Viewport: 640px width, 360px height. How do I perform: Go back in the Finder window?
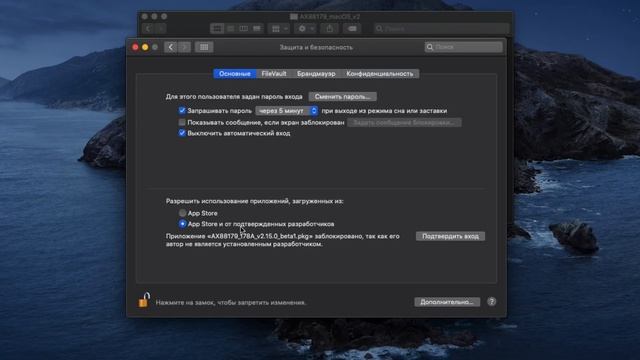pos(148,29)
